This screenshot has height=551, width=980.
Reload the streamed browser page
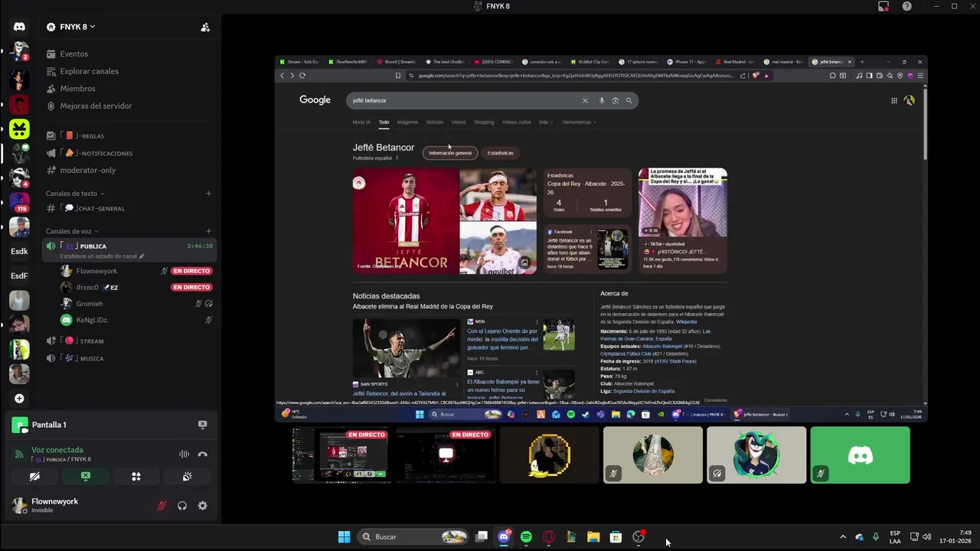302,75
